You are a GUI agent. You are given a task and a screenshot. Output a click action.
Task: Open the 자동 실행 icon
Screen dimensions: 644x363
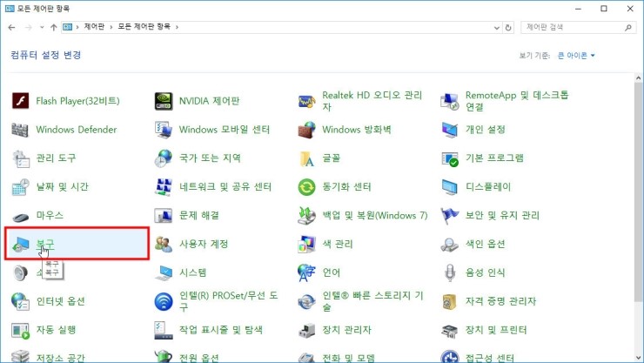tap(20, 330)
